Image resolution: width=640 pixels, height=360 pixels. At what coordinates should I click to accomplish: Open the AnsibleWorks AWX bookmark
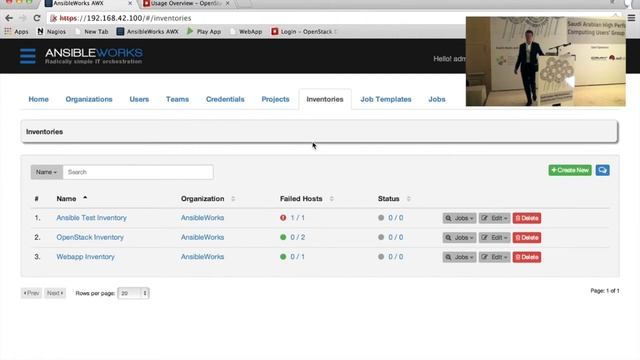click(147, 31)
